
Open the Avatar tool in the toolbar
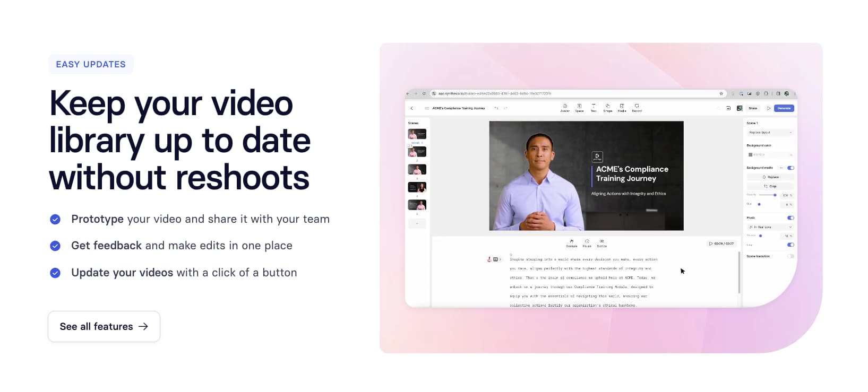(x=565, y=108)
